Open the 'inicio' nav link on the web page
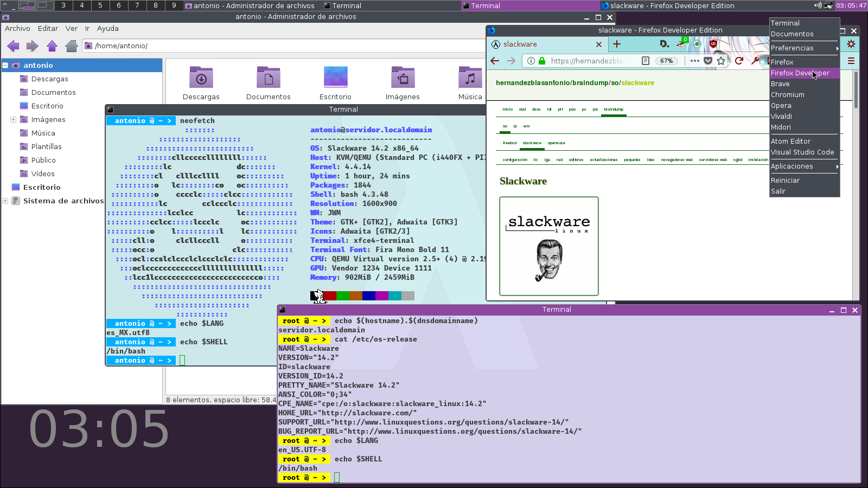 (508, 110)
